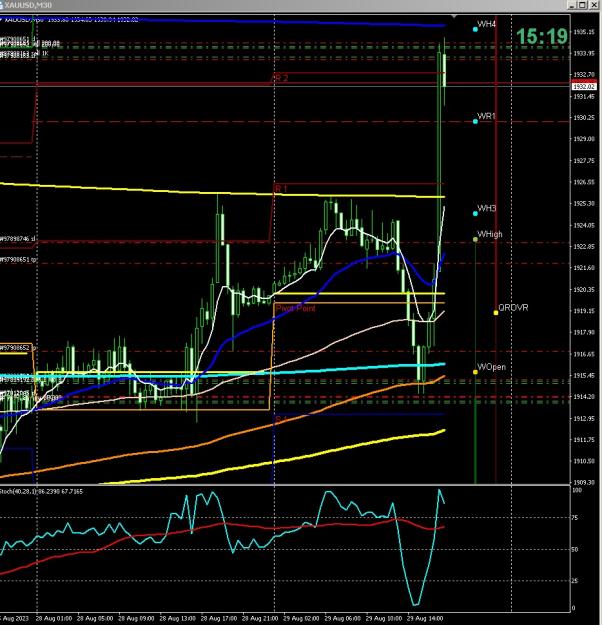Click the 1919.15 price scale value
This screenshot has height=625, width=602.
click(584, 311)
